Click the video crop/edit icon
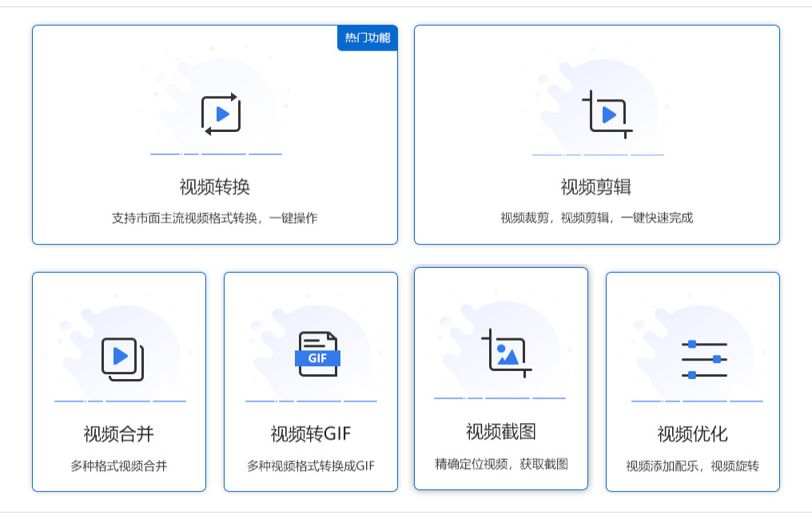 pyautogui.click(x=607, y=114)
